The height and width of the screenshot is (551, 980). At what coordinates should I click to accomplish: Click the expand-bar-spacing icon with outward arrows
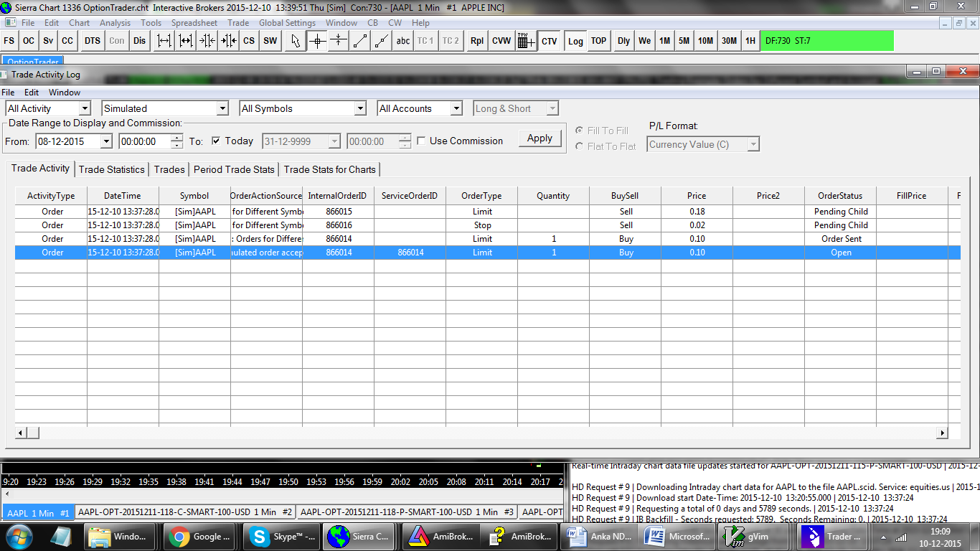pyautogui.click(x=164, y=41)
